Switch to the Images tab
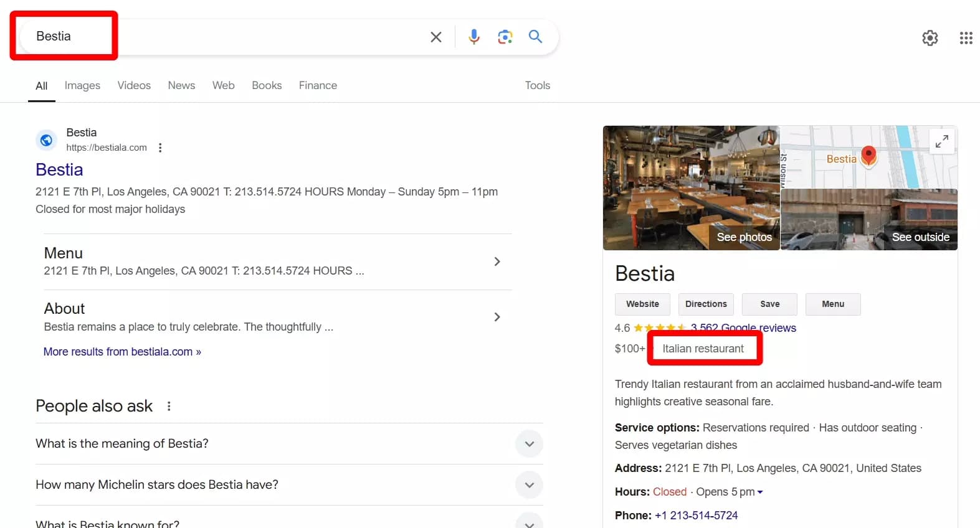This screenshot has width=980, height=528. pyautogui.click(x=82, y=85)
